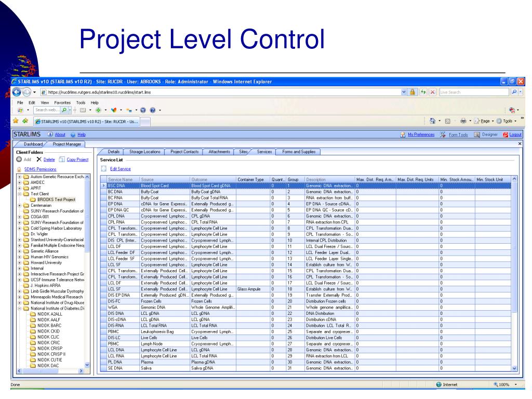Click the Edit Service page icon
The height and width of the screenshot is (399, 532).
(104, 169)
